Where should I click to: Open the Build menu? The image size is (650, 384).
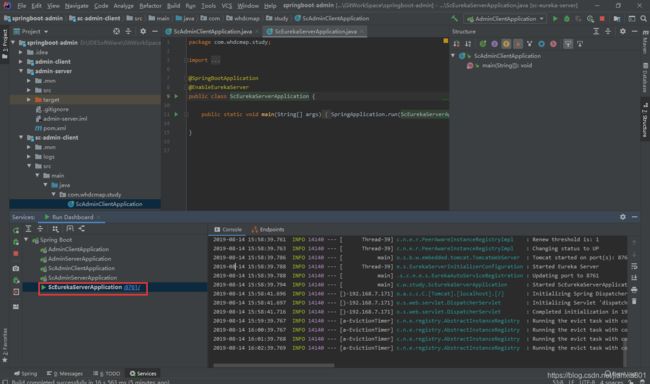173,6
